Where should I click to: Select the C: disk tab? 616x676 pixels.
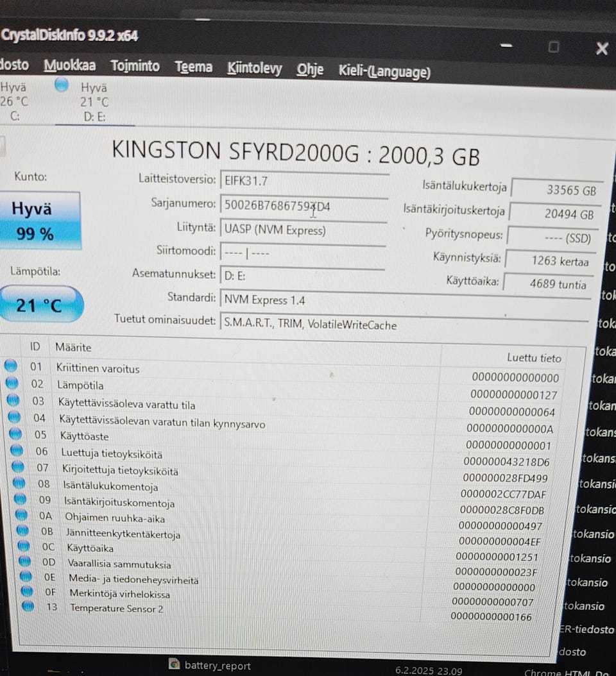pyautogui.click(x=15, y=101)
